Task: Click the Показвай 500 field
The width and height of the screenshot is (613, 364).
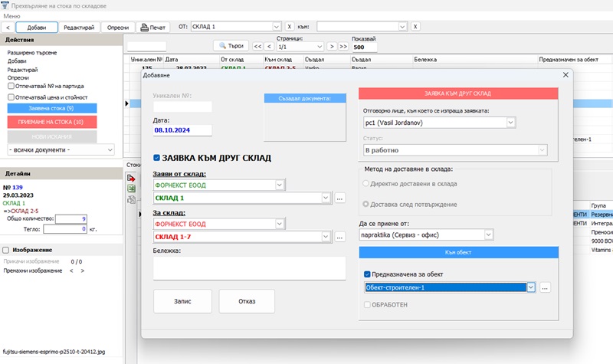Action: (x=364, y=48)
